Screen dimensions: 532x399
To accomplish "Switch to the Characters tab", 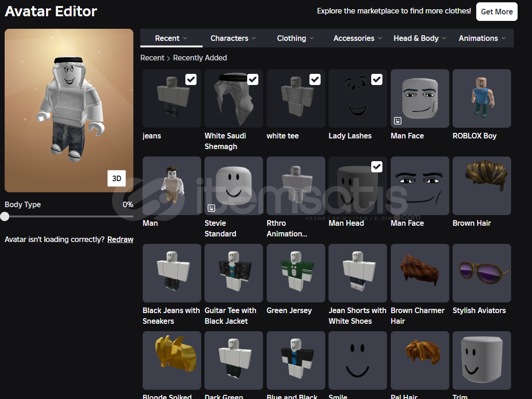I will (233, 38).
